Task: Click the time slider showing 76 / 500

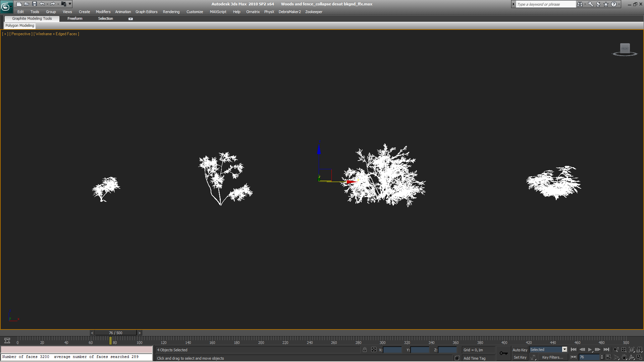Action: click(115, 333)
